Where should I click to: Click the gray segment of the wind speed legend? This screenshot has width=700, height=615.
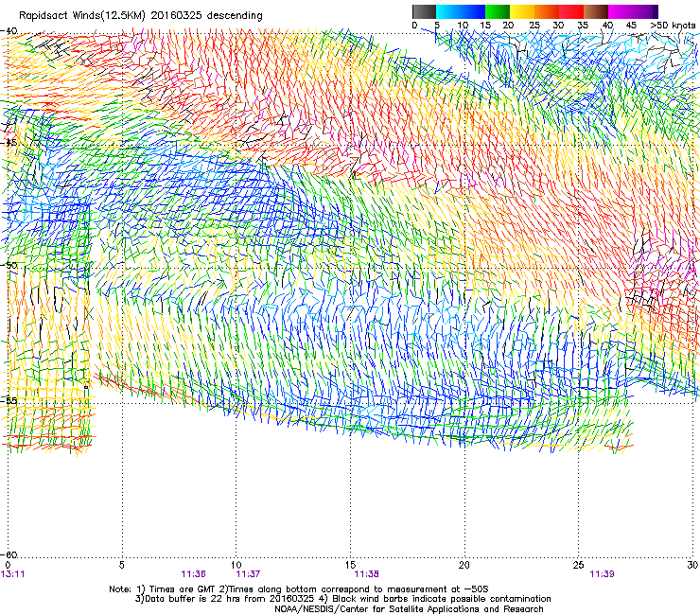[x=424, y=11]
